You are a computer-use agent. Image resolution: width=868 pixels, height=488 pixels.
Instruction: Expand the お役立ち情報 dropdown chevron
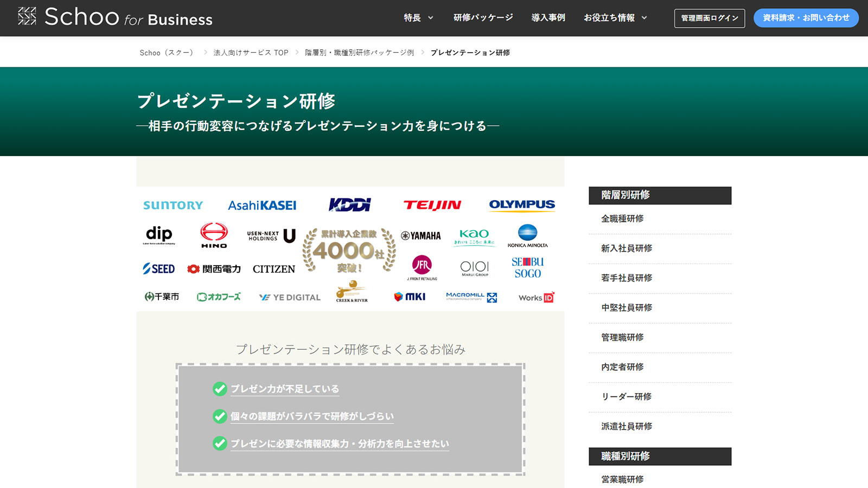click(x=644, y=18)
